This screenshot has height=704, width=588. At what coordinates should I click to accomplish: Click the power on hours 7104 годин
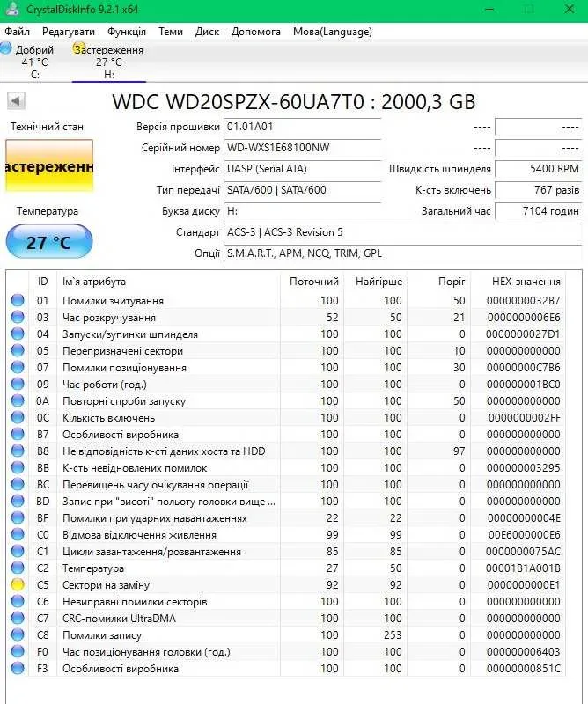coord(538,211)
